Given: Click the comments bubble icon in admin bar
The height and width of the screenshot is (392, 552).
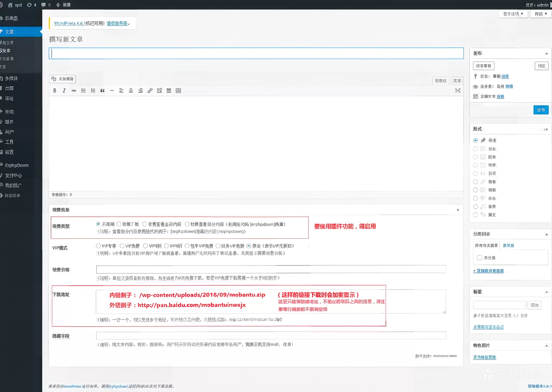Looking at the screenshot, I should point(44,5).
